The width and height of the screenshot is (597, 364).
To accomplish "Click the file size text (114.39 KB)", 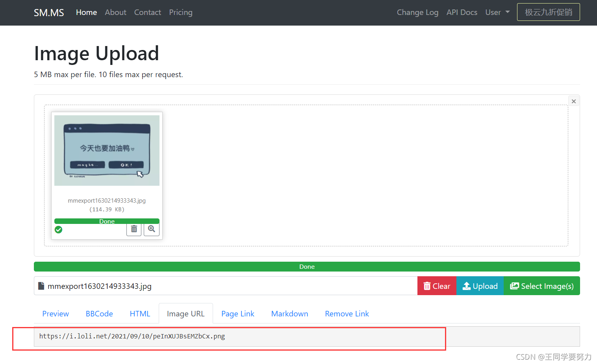I will point(107,209).
